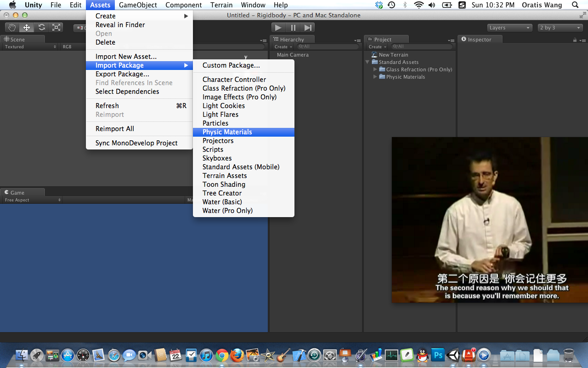
Task: Click the Step frame button
Action: [308, 28]
